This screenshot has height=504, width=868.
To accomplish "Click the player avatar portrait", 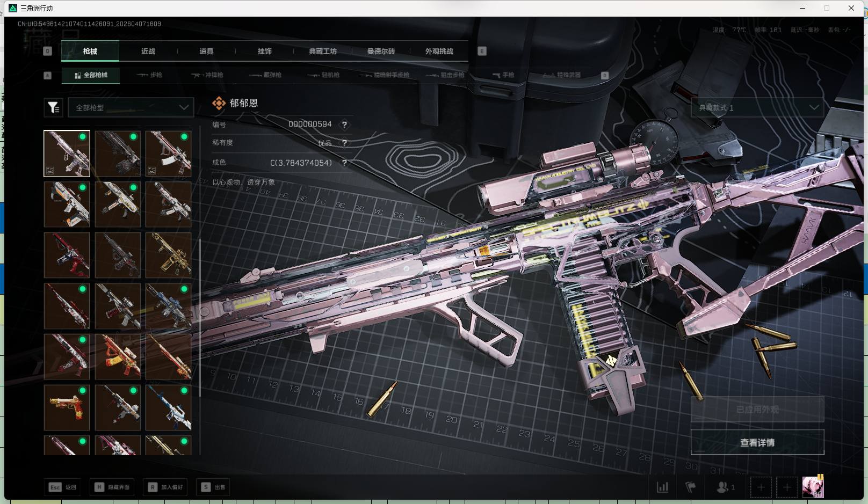I will [x=813, y=487].
